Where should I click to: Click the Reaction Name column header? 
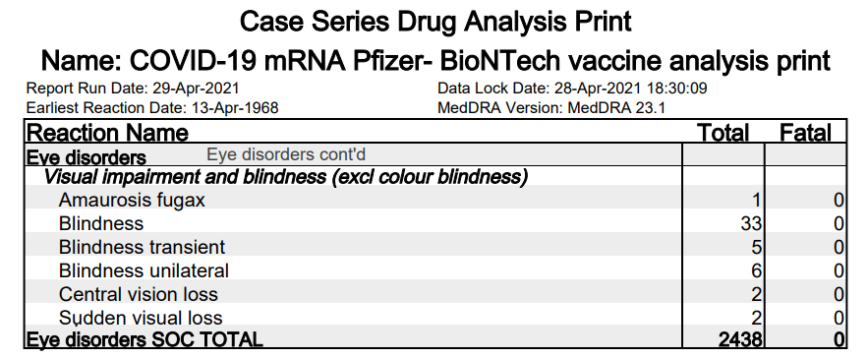pos(107,133)
